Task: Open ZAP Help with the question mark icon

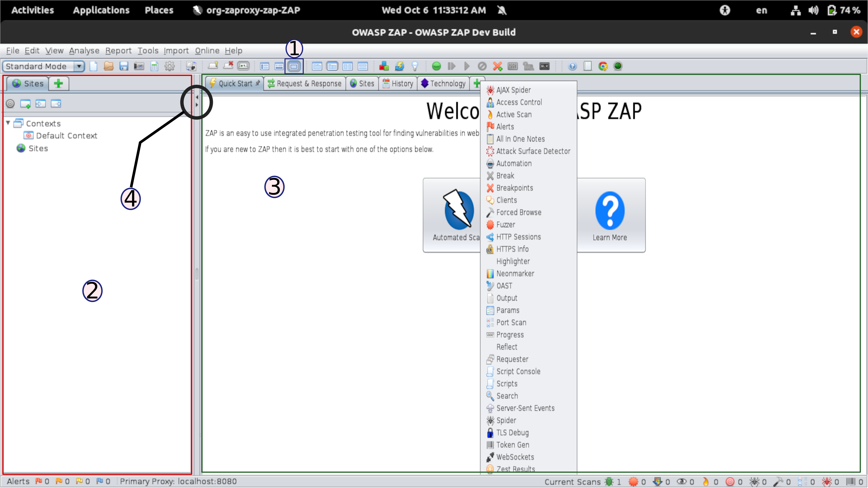Action: [572, 66]
